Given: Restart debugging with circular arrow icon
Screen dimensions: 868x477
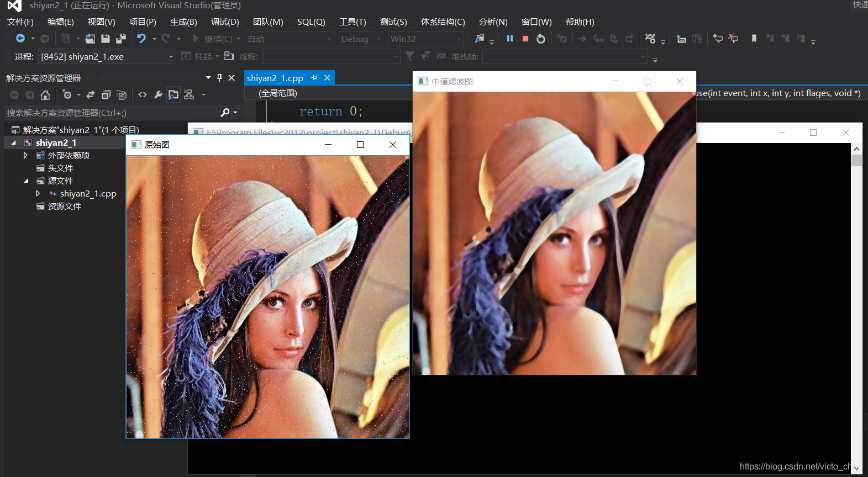Looking at the screenshot, I should pos(541,39).
